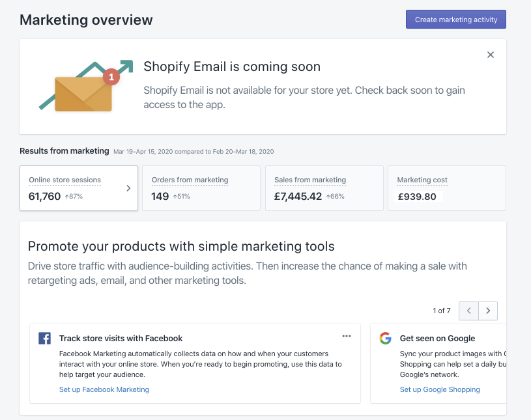Click the £939.80 marketing cost value
The image size is (531, 420).
[x=417, y=197]
